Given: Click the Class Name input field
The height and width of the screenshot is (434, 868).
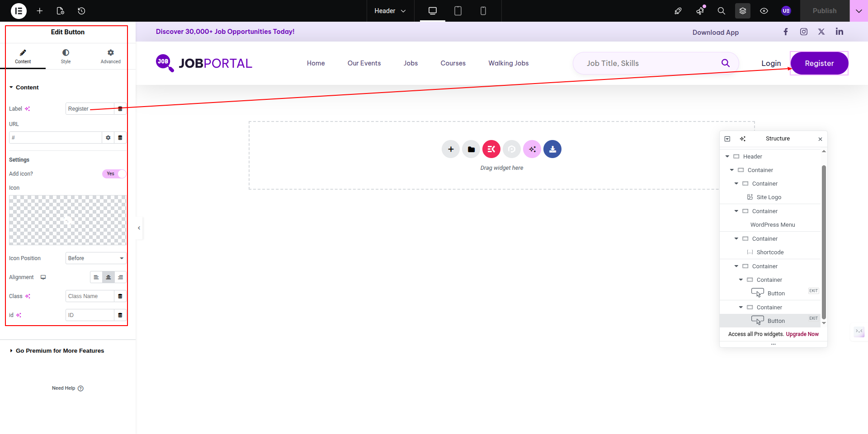Looking at the screenshot, I should [x=90, y=296].
